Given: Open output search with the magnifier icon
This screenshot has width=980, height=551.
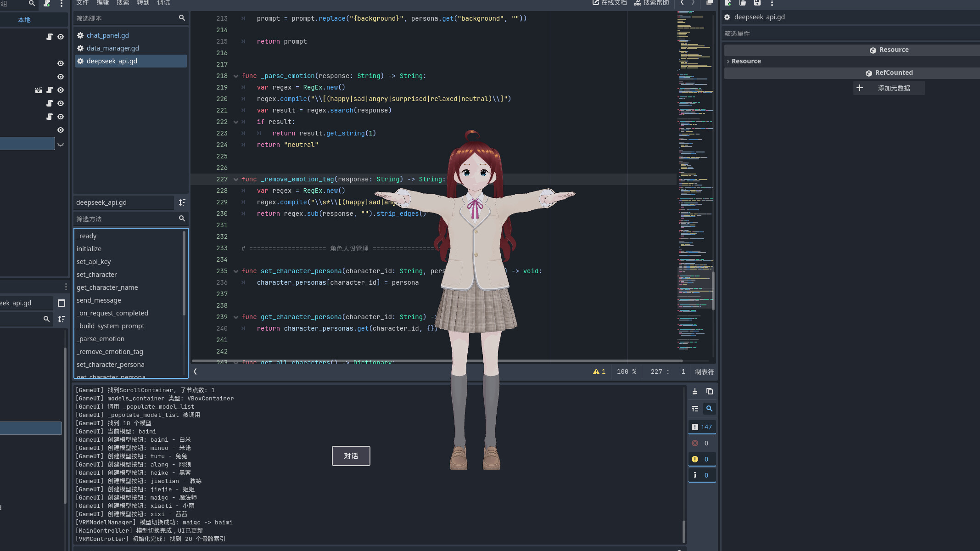Looking at the screenshot, I should pyautogui.click(x=710, y=408).
